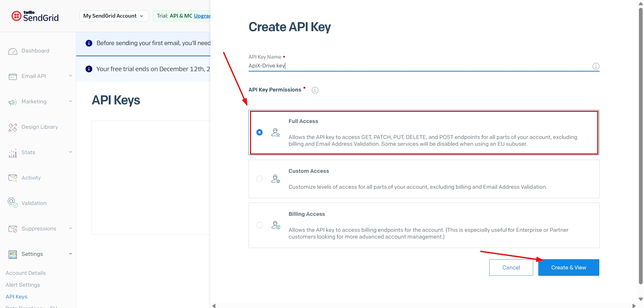Click the Stats chart icon

pyautogui.click(x=13, y=153)
